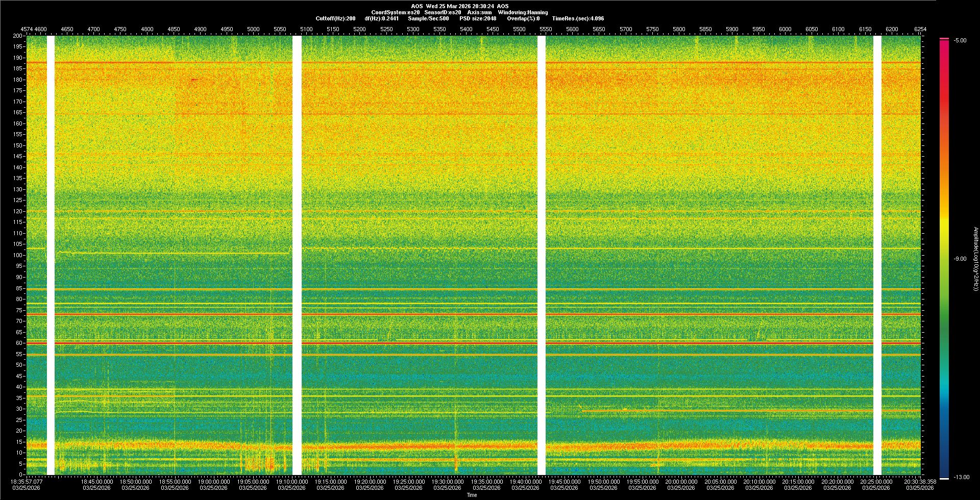Viewport: 980px width, 500px height.
Task: Click the white data gap near 19:42:00
Action: click(x=542, y=255)
